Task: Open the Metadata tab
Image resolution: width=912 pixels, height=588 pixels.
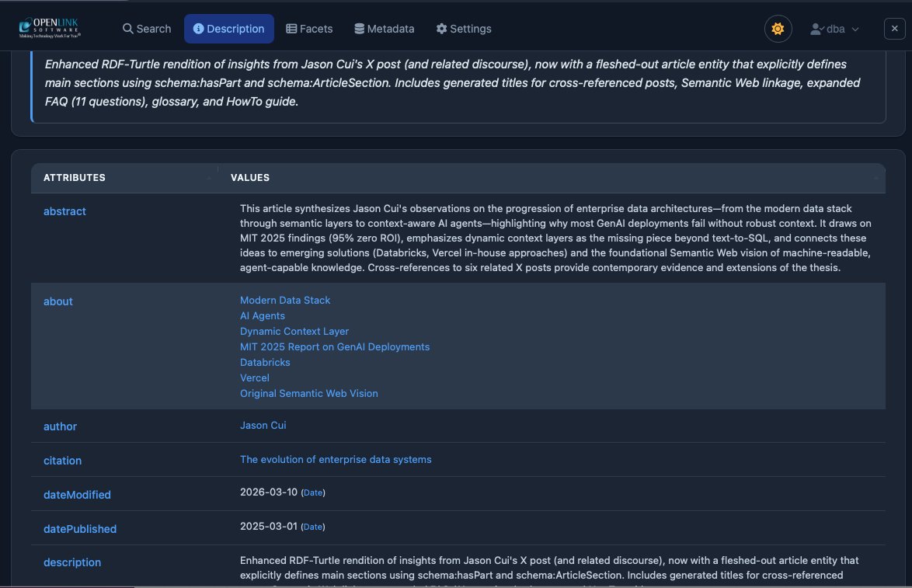Action: [385, 29]
